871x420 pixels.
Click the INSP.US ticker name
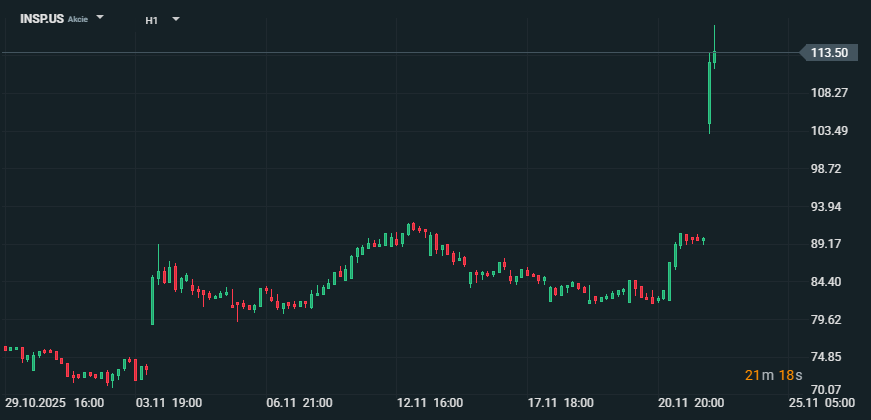(41, 19)
